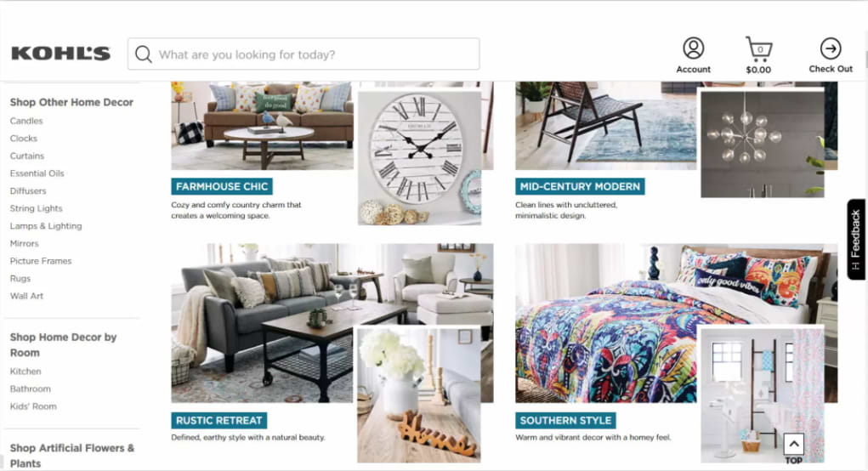868x471 pixels.
Task: View the farmhouse wall clock image
Action: tap(420, 158)
